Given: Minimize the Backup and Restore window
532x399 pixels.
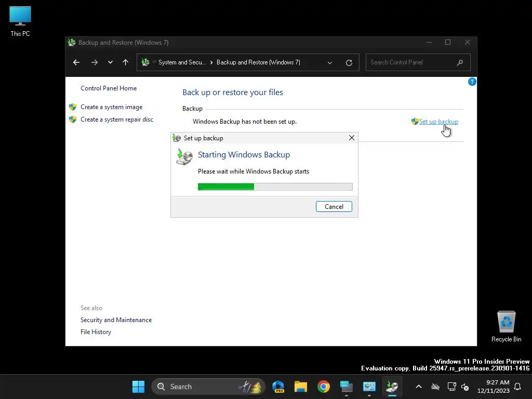Looking at the screenshot, I should click(x=429, y=43).
